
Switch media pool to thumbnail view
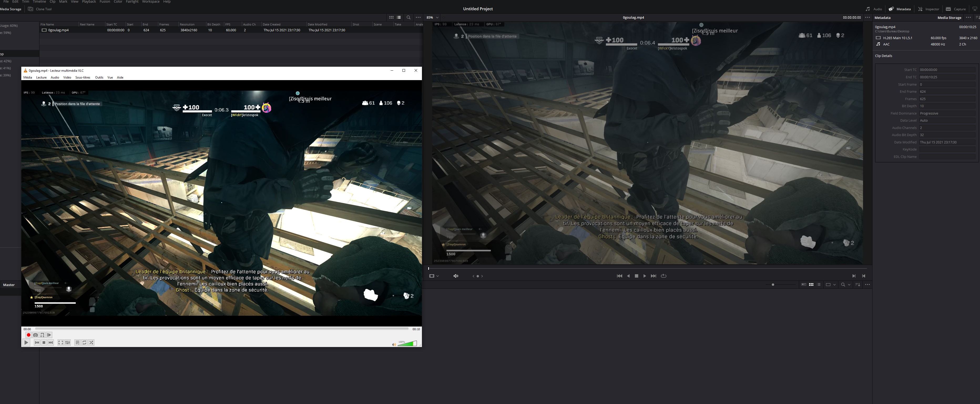pyautogui.click(x=811, y=284)
